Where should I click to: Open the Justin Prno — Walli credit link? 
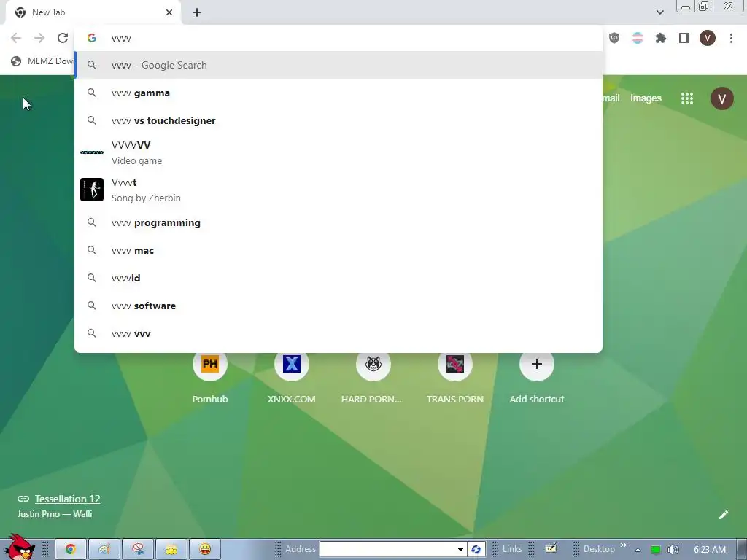pyautogui.click(x=55, y=514)
